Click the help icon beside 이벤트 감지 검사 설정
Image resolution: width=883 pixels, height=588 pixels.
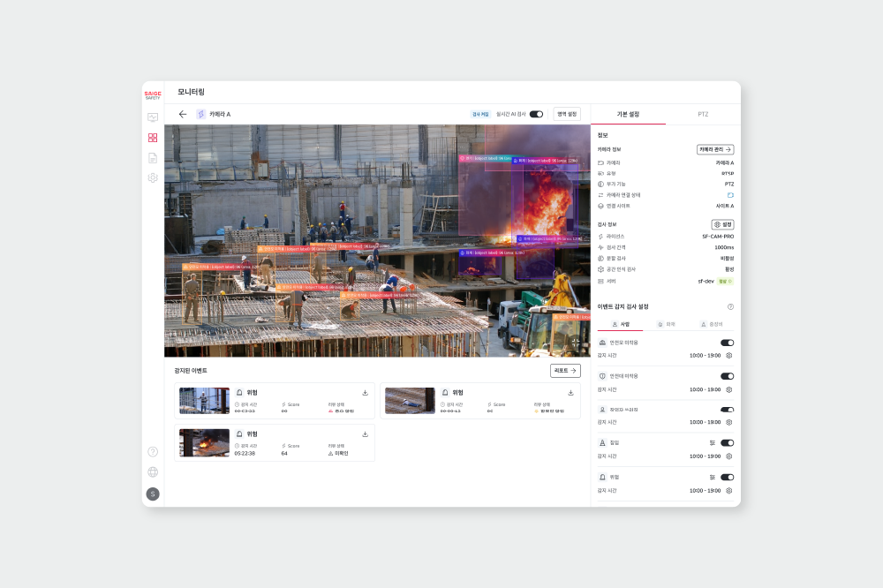(x=730, y=307)
